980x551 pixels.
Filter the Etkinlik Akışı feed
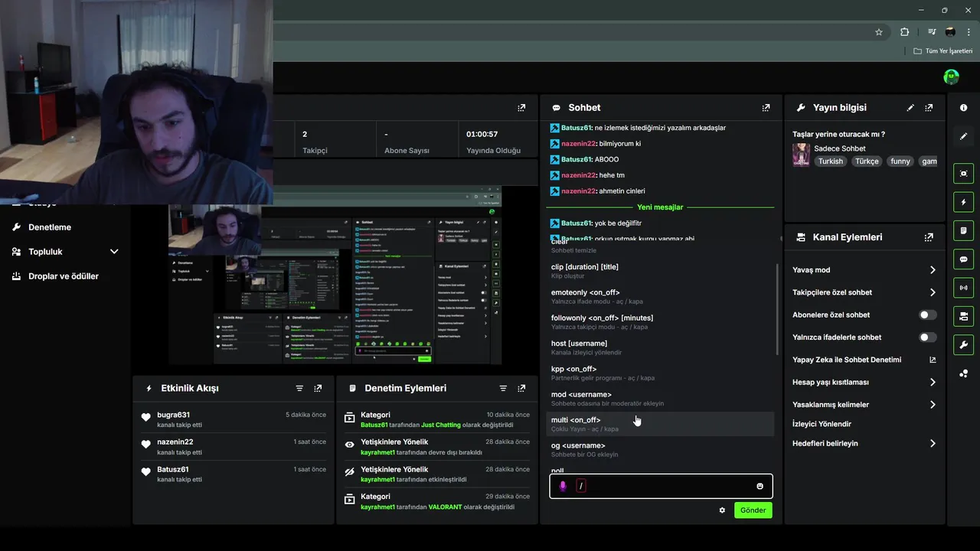tap(299, 389)
